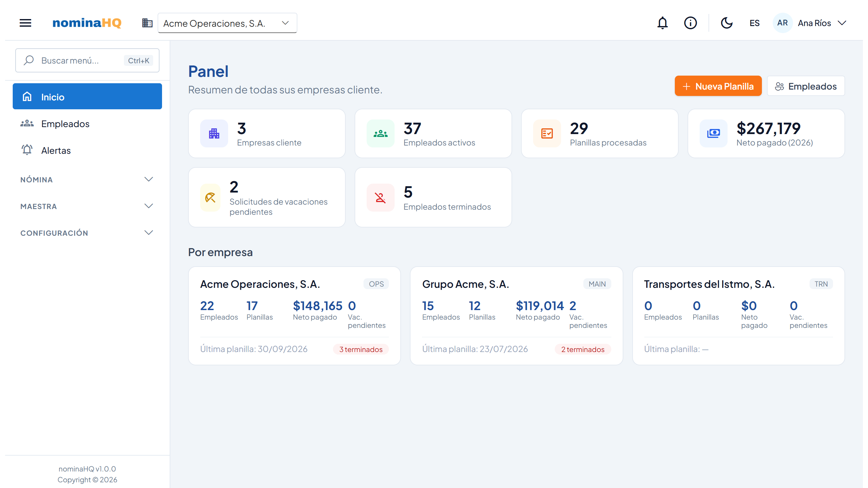This screenshot has width=868, height=488.
Task: Click the 3 terminados badge
Action: click(361, 349)
